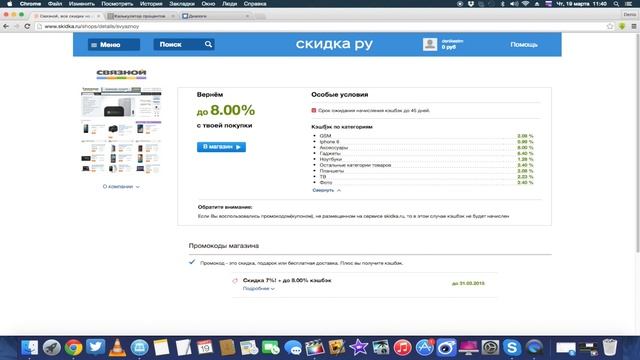Open a new tab with the new-tab button

260,16
